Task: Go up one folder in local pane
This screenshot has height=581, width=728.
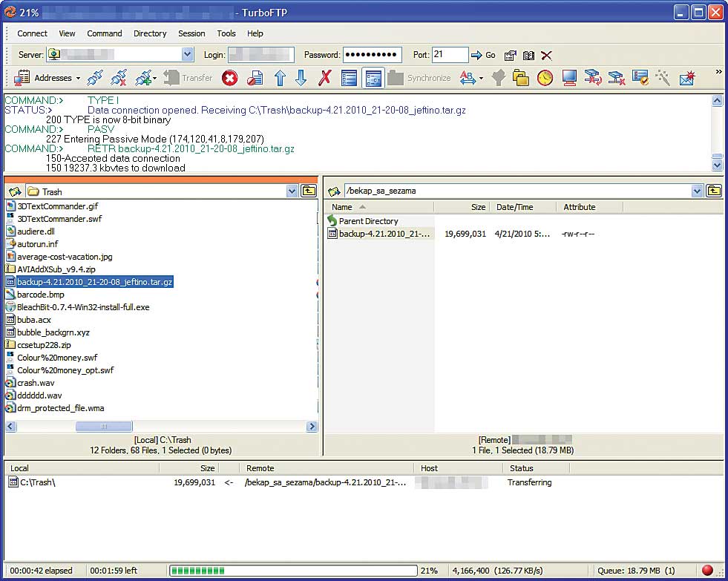Action: tap(309, 191)
